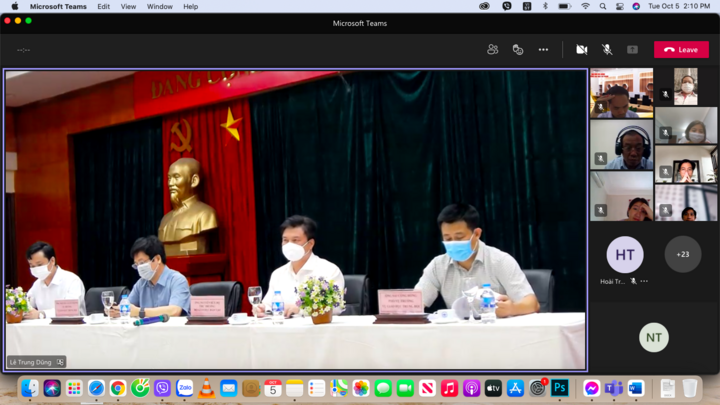The width and height of the screenshot is (720, 405).
Task: Leave the meeting
Action: click(681, 50)
